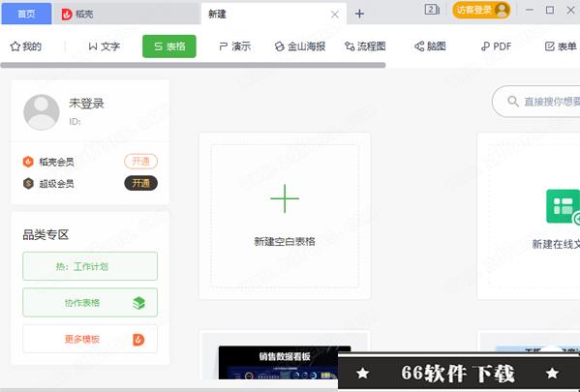The image size is (580, 392).
Task: Go to the 首页 home tab
Action: (26, 14)
